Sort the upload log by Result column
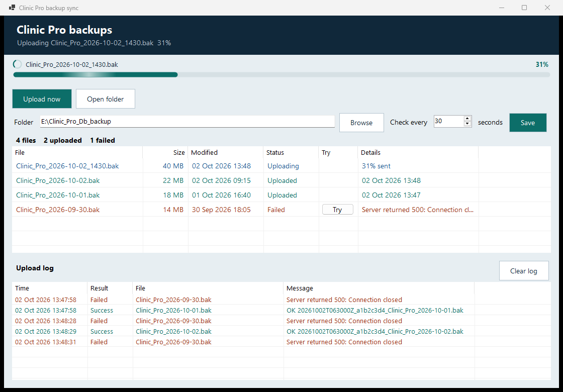563x392 pixels. click(110, 288)
